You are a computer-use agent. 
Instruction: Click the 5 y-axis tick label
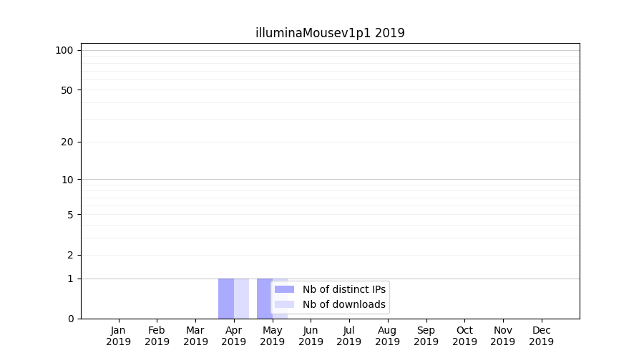tap(70, 215)
